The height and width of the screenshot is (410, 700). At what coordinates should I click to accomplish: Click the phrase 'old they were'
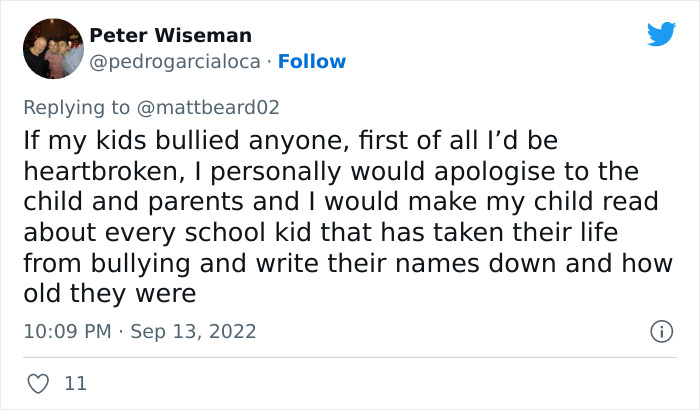click(x=107, y=294)
